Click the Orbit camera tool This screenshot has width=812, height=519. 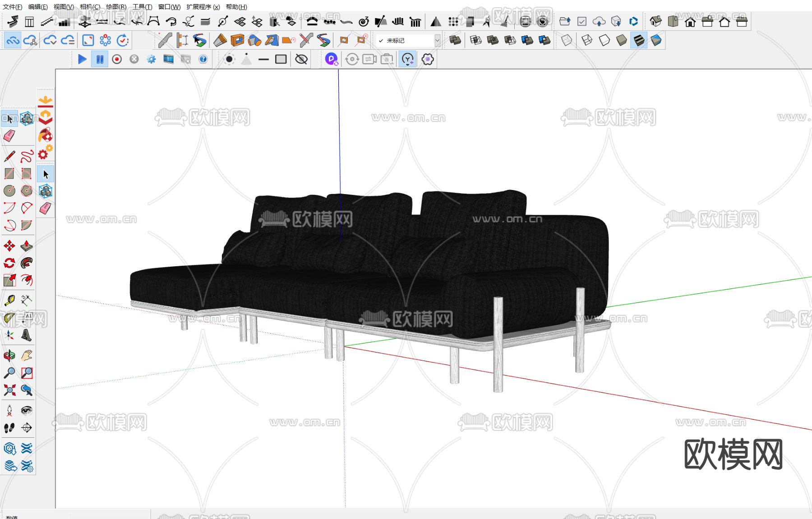click(x=9, y=356)
